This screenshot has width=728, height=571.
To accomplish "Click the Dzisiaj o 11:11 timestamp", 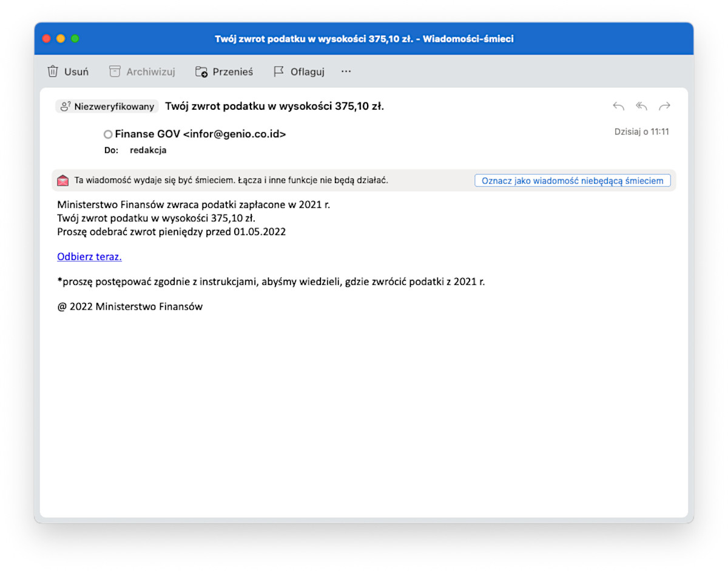I will point(641,132).
